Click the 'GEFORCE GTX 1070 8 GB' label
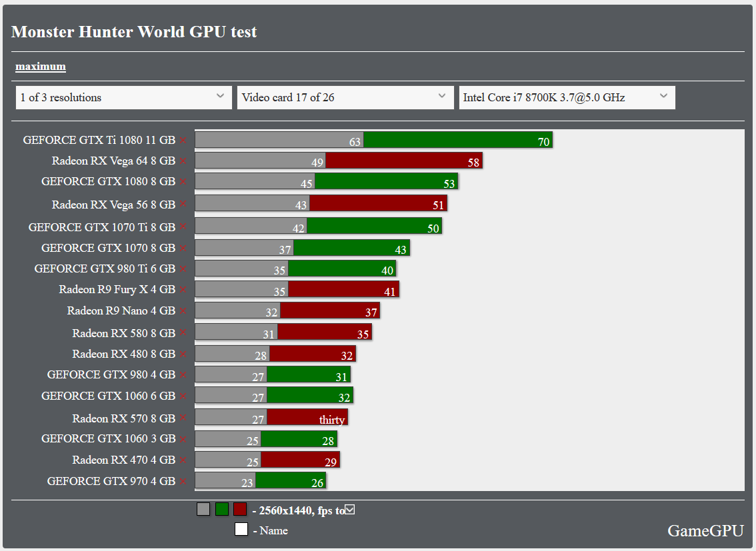Screen dimensions: 756x551 tap(108, 248)
